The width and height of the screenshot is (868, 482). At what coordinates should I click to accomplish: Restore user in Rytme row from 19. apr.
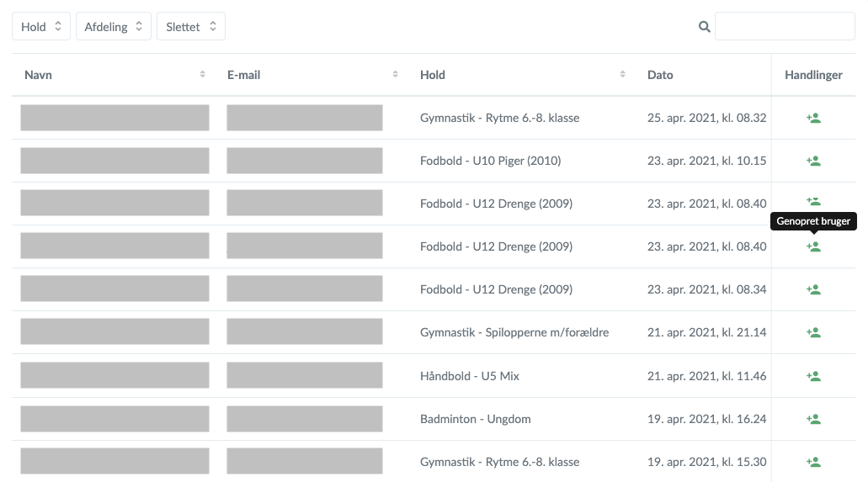click(x=813, y=462)
